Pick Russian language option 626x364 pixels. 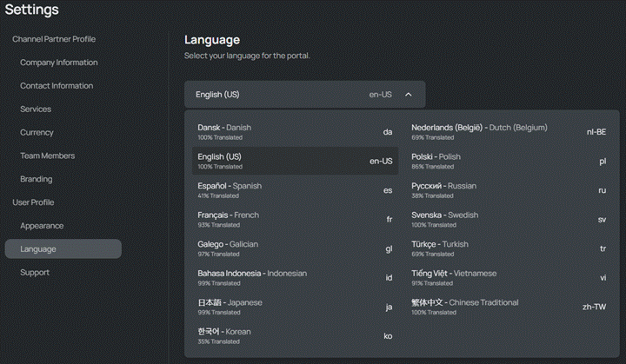(509, 190)
